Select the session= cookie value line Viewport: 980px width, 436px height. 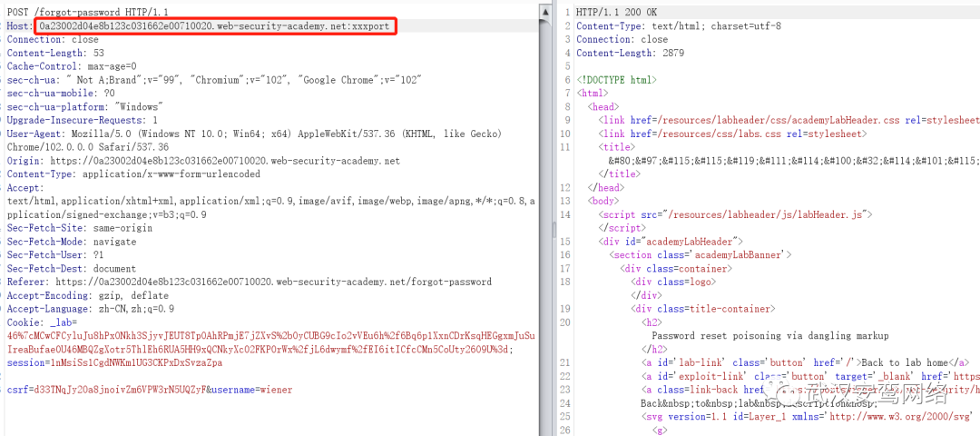click(114, 362)
